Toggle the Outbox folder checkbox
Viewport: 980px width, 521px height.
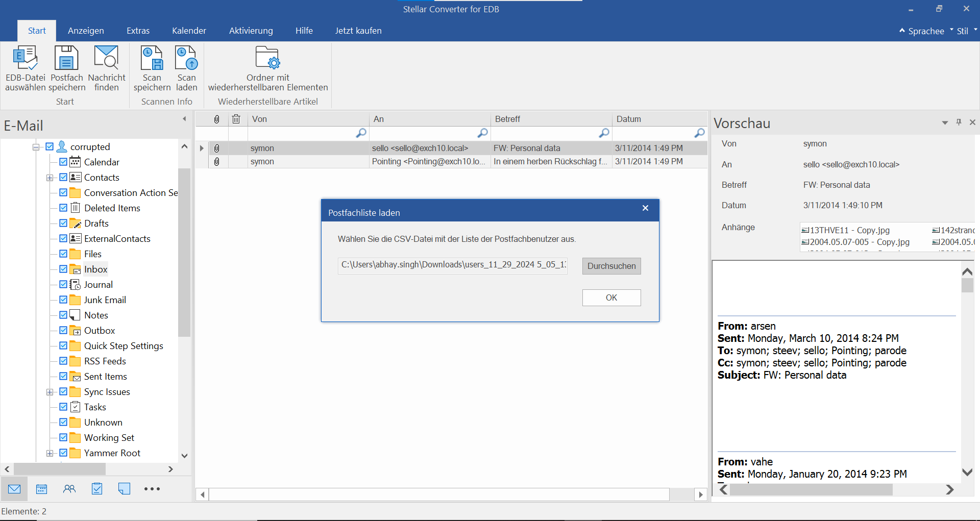point(63,330)
